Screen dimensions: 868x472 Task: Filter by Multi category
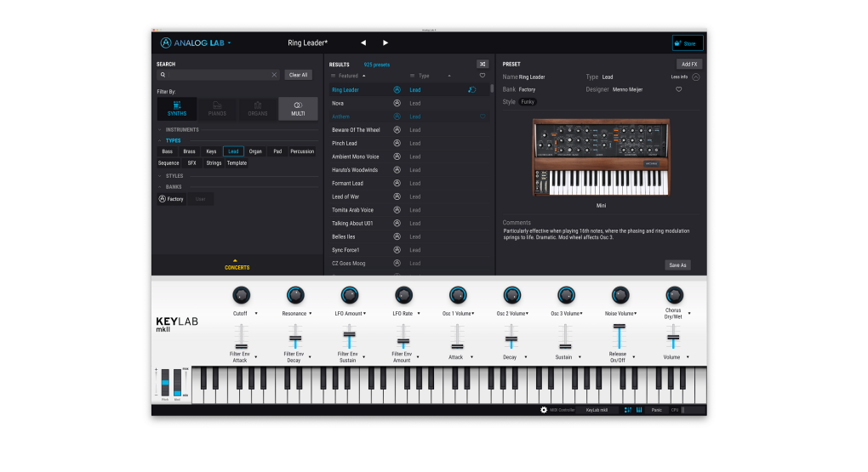pos(298,109)
